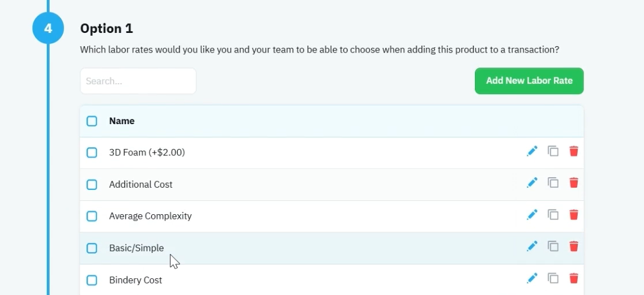
Task: Focus the labor rate Search field
Action: [138, 81]
